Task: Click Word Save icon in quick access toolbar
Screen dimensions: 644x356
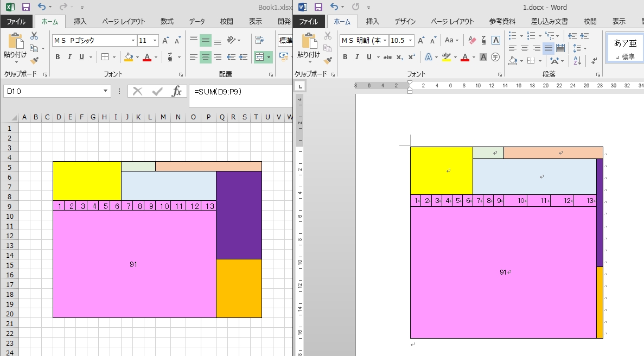Action: pos(318,7)
